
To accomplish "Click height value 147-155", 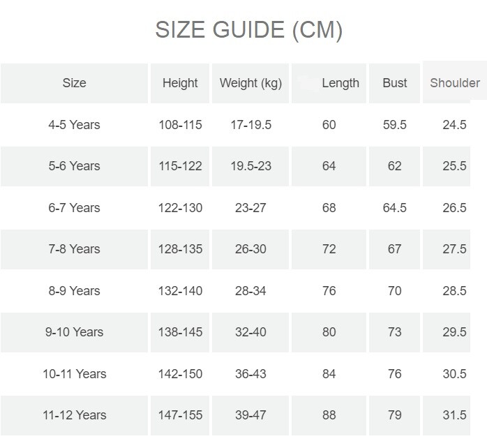I will point(180,415).
